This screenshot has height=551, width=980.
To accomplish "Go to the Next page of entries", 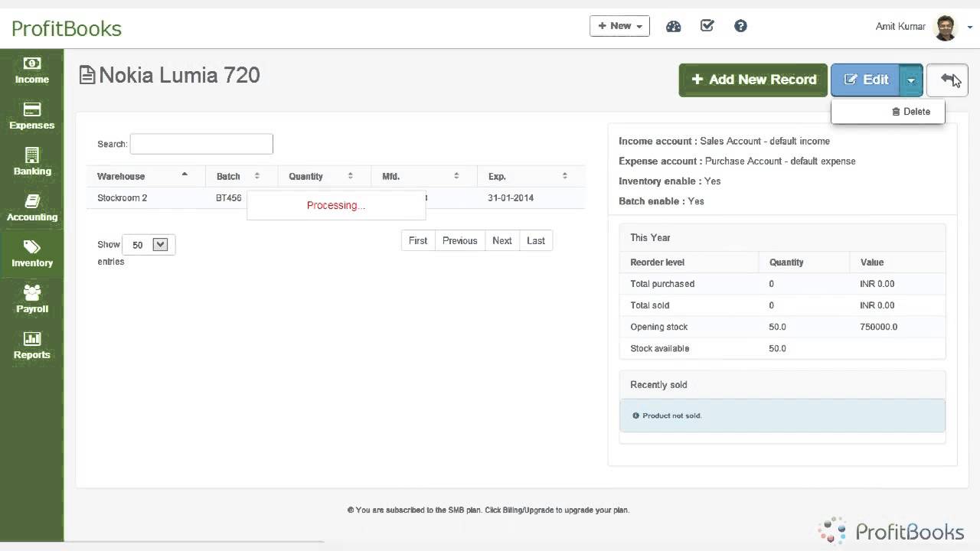I will pos(501,240).
